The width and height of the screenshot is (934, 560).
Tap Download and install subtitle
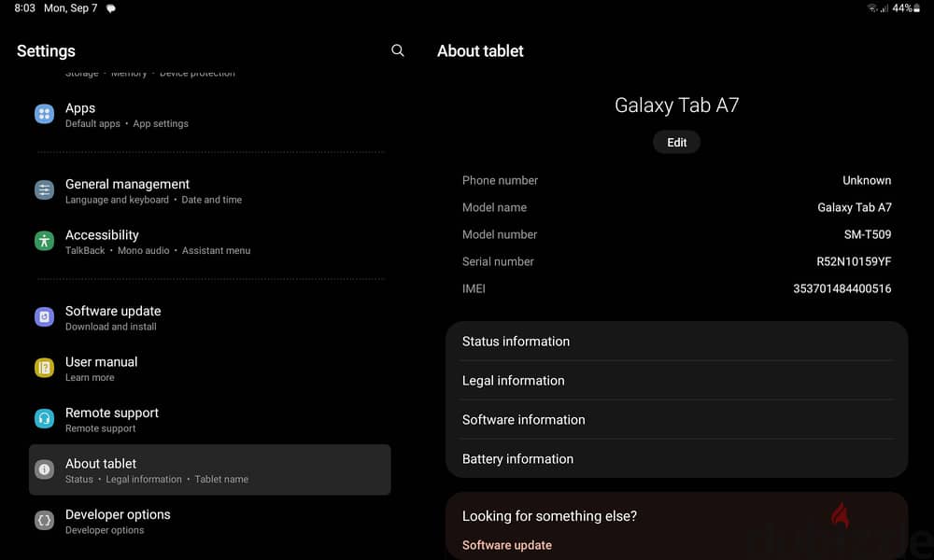111,327
